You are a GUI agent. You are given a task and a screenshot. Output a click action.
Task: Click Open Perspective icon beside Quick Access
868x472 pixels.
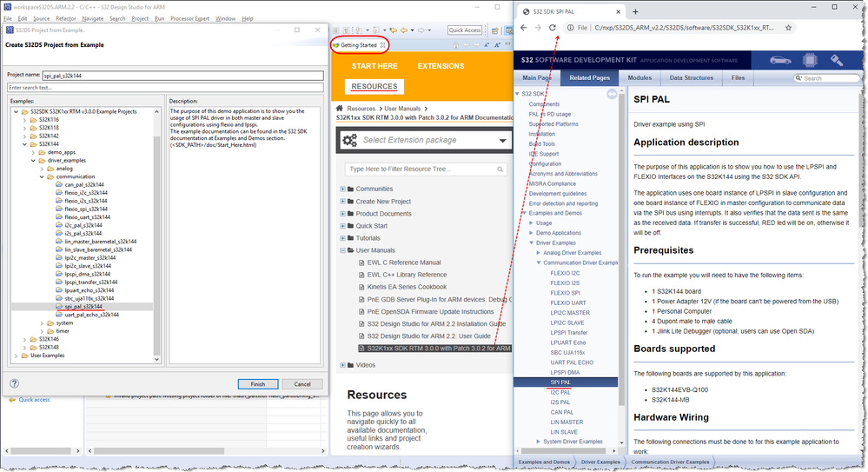[495, 30]
